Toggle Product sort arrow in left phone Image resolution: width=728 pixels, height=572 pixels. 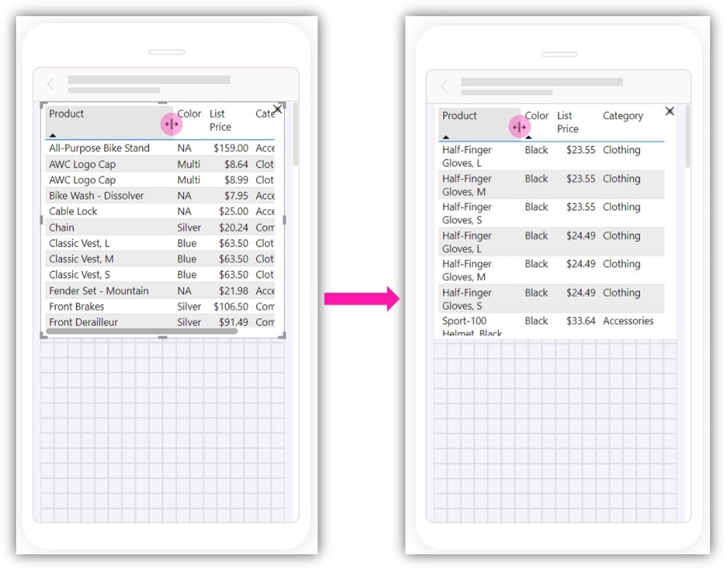[52, 136]
